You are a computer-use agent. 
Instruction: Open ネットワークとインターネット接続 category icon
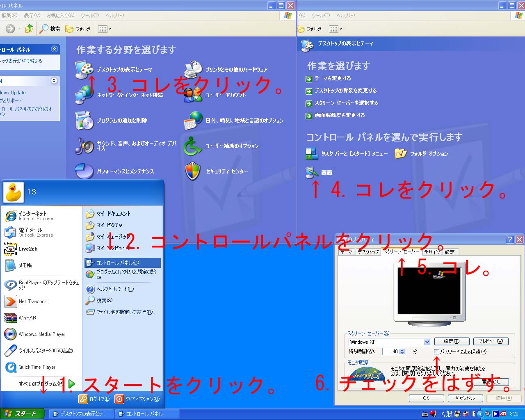(84, 95)
